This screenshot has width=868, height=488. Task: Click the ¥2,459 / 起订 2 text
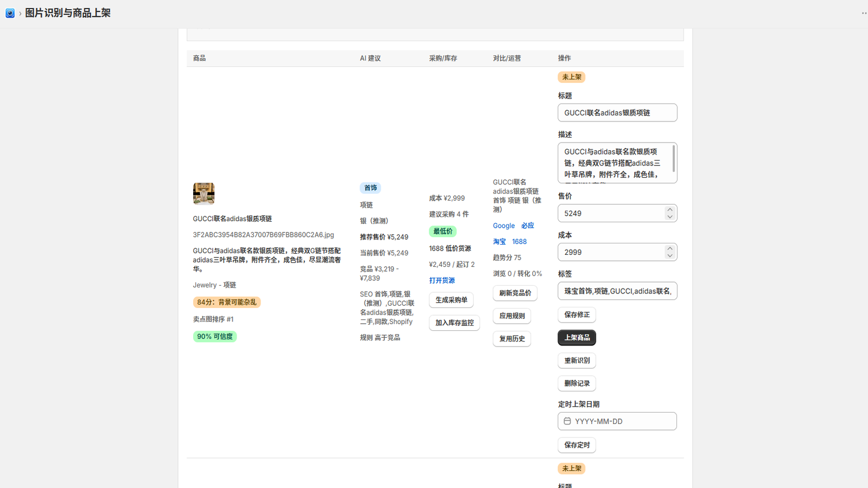tap(452, 265)
